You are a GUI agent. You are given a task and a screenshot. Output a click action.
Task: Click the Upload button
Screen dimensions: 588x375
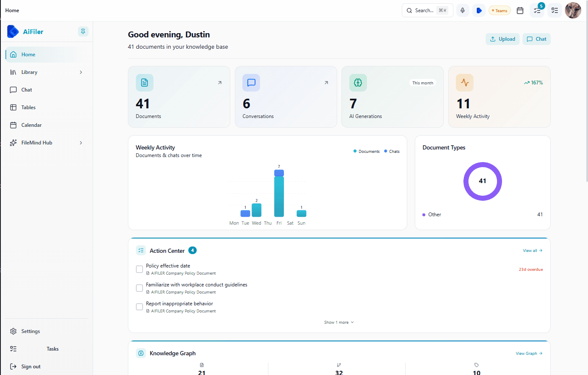coord(502,39)
